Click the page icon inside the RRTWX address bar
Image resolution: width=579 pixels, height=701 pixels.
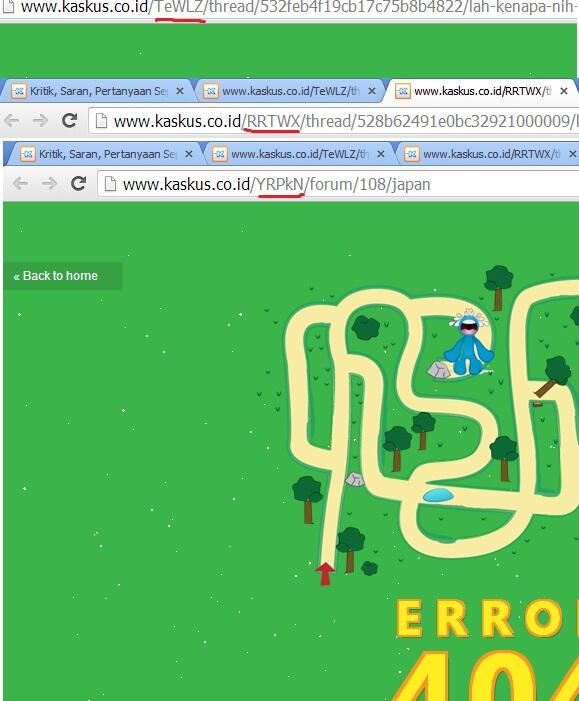click(101, 121)
